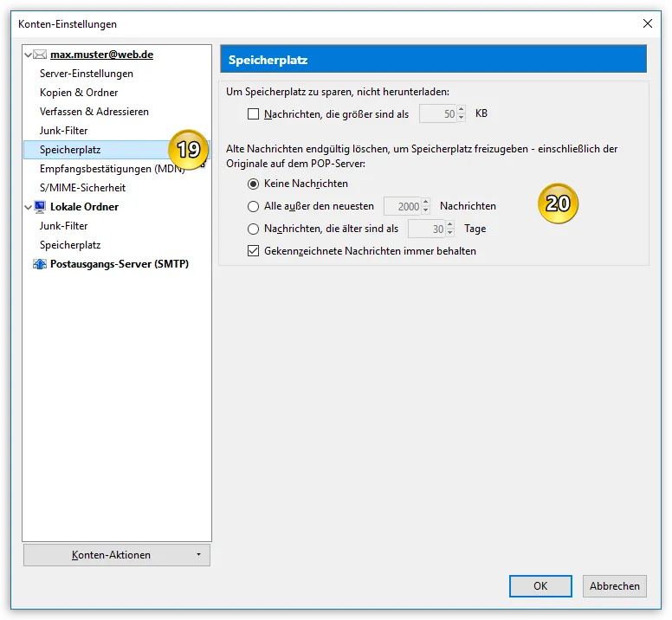This screenshot has height=620, width=672.
Task: Increase the 2000 Nachrichten spinner
Action: pyautogui.click(x=425, y=203)
